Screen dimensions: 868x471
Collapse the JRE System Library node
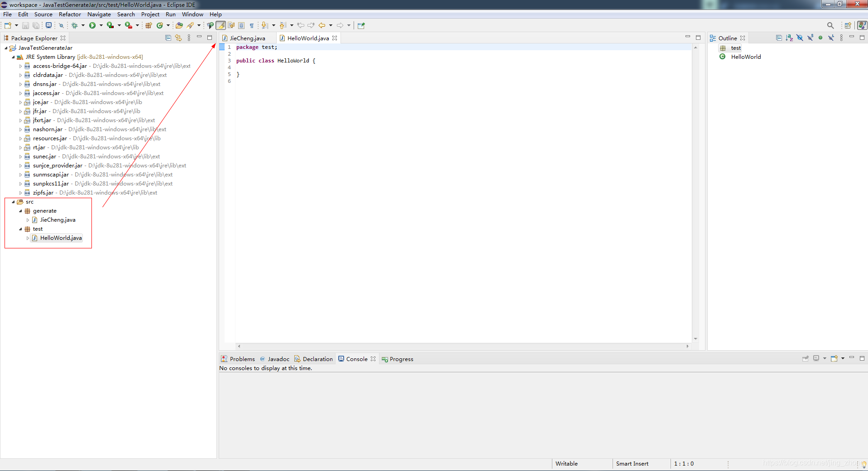coord(13,57)
